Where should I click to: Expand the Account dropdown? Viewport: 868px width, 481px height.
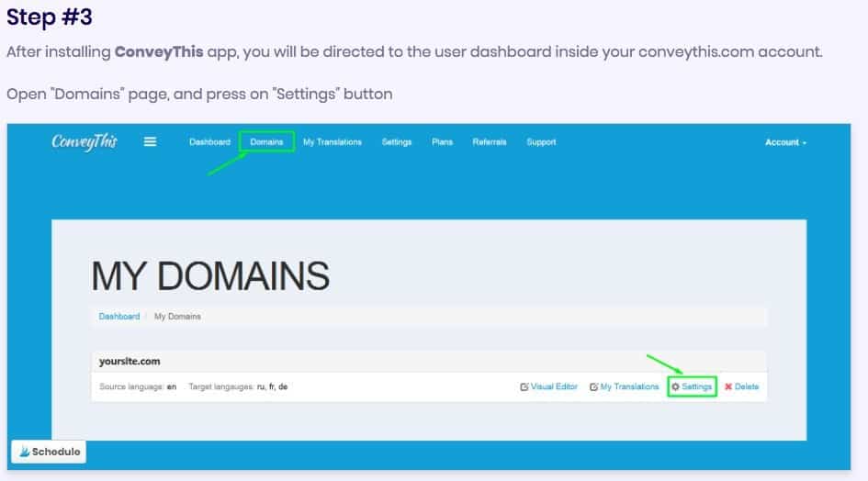tap(785, 142)
